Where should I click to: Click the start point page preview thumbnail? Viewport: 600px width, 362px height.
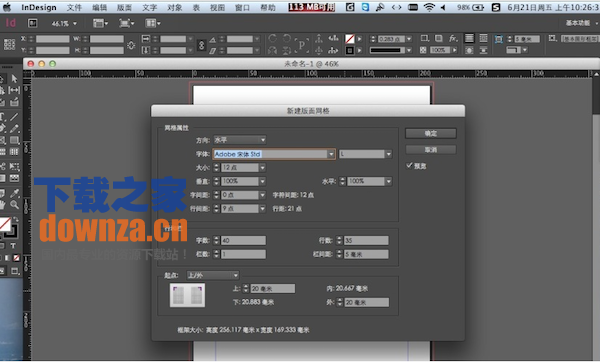pyautogui.click(x=187, y=295)
